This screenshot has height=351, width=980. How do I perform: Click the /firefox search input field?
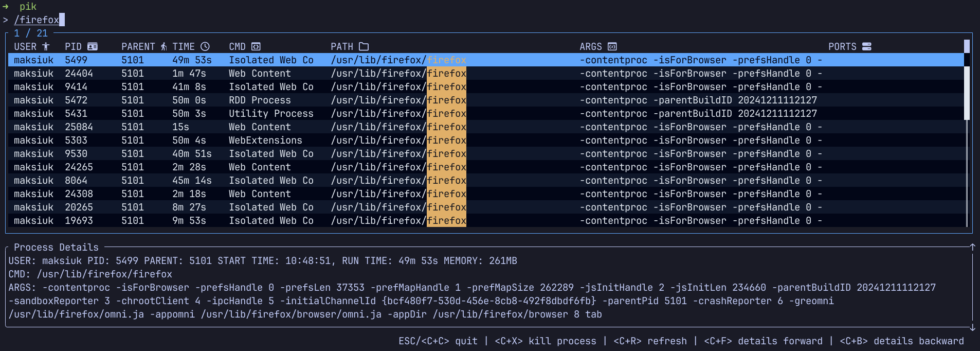[39, 20]
